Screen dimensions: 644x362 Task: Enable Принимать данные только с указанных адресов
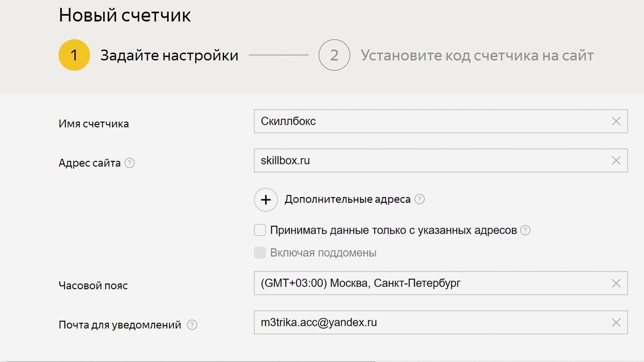pyautogui.click(x=260, y=230)
